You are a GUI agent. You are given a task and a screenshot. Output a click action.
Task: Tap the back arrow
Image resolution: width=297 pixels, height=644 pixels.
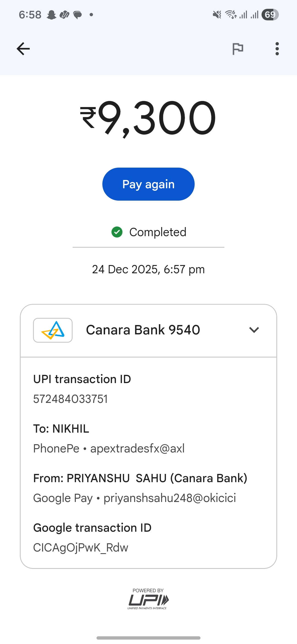[23, 49]
